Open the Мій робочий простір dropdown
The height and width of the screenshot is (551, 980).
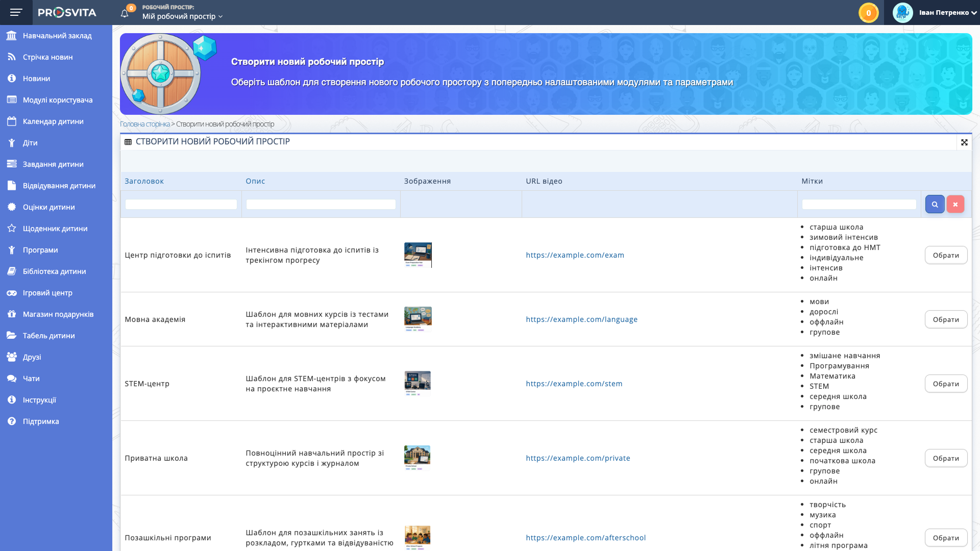(x=182, y=16)
